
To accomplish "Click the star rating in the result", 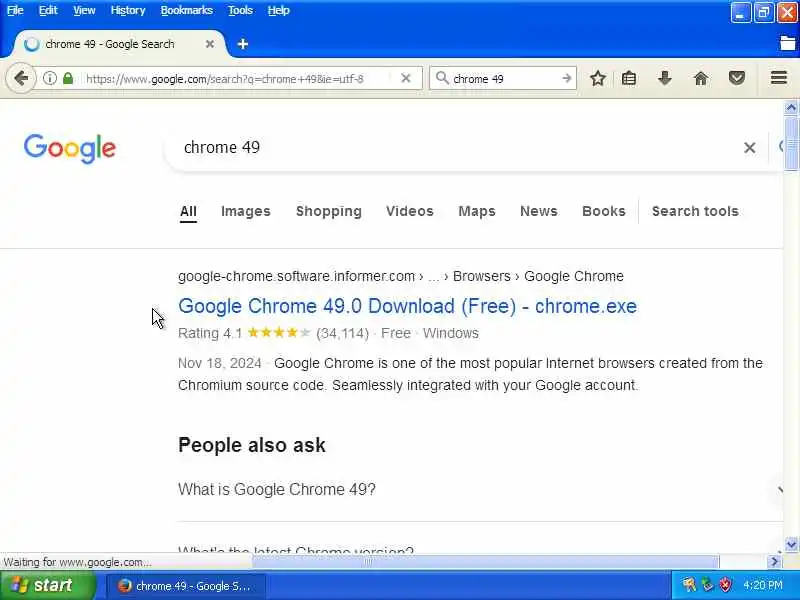I will pyautogui.click(x=279, y=333).
